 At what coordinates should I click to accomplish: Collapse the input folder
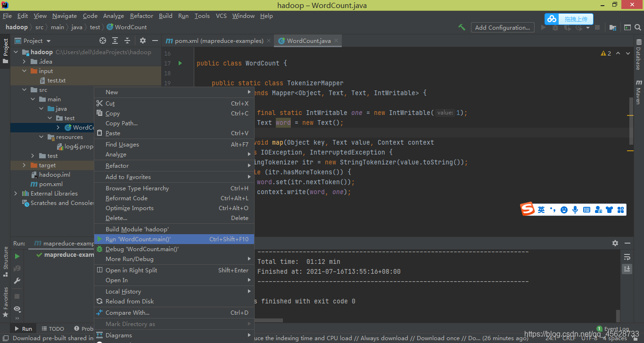(x=25, y=71)
